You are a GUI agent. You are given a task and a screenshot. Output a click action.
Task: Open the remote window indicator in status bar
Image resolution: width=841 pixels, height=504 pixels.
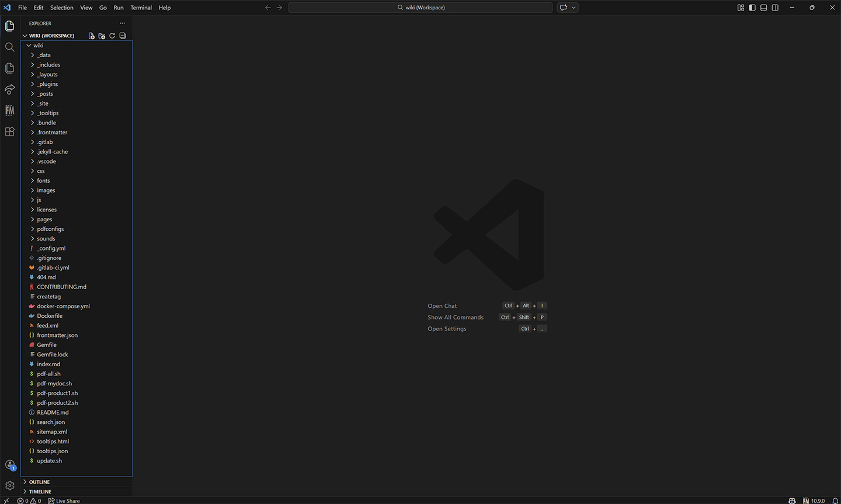coord(6,500)
